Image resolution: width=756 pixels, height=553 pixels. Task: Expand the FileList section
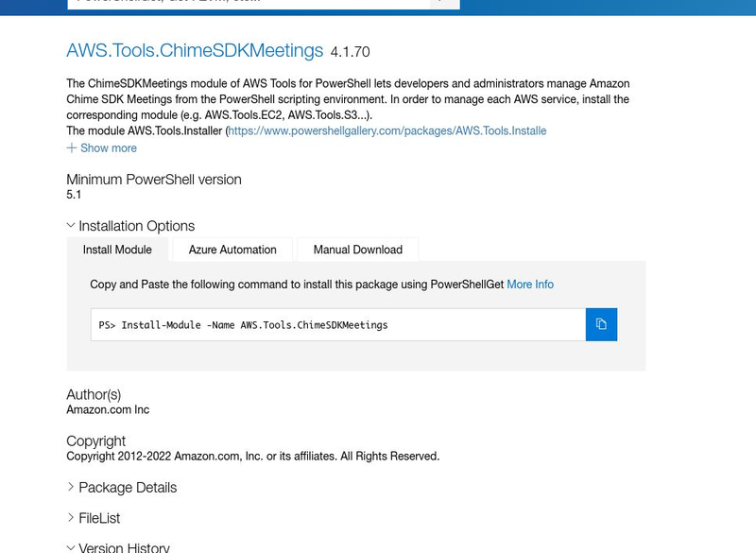click(94, 518)
